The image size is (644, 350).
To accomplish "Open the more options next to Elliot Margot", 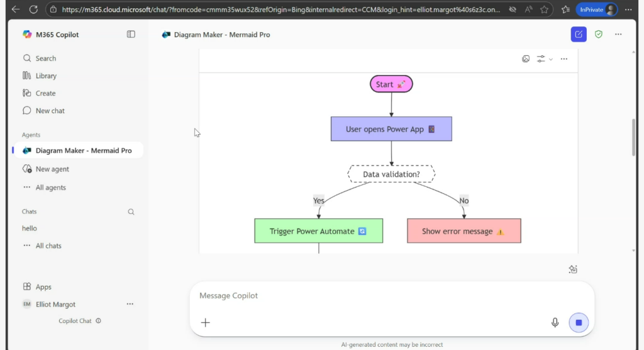I will point(130,304).
